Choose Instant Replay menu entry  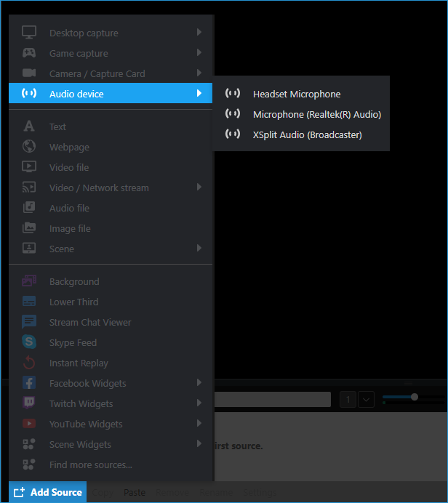click(111, 363)
